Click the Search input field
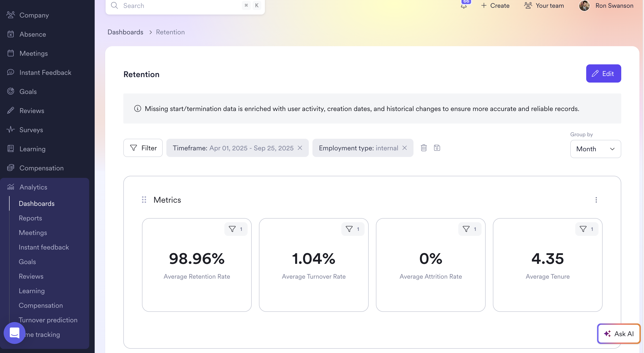The image size is (644, 353). (180, 5)
